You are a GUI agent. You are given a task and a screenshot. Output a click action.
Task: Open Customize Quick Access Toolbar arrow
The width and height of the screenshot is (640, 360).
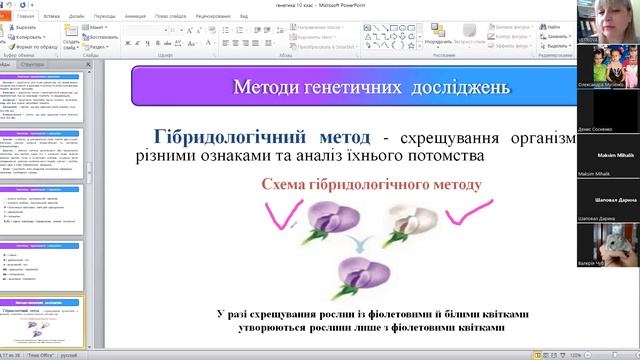[x=32, y=5]
